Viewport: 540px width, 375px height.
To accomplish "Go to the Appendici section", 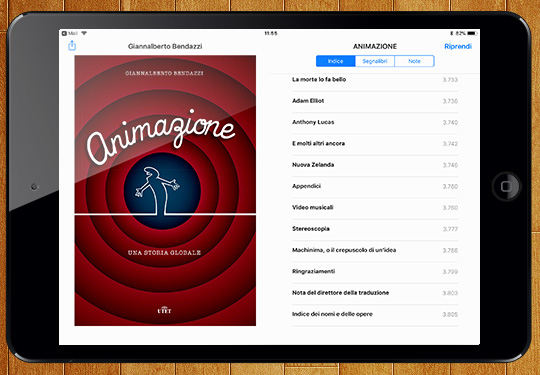I will tap(375, 187).
